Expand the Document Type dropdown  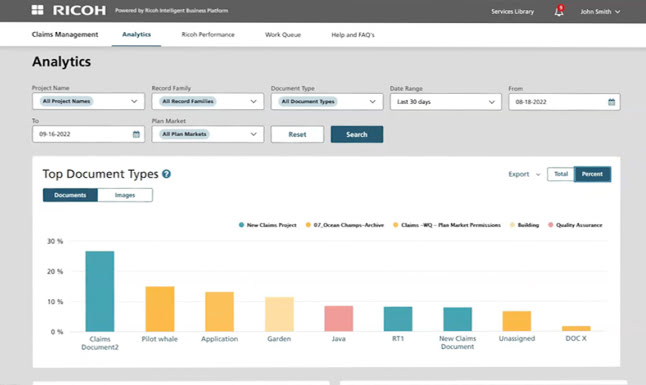[327, 101]
